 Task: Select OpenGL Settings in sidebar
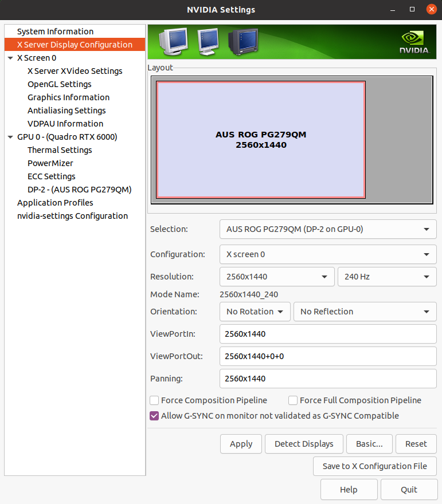[x=60, y=84]
